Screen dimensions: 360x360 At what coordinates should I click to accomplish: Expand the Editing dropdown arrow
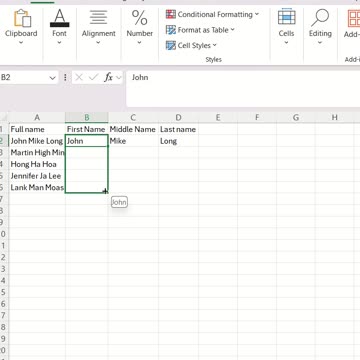point(320,42)
